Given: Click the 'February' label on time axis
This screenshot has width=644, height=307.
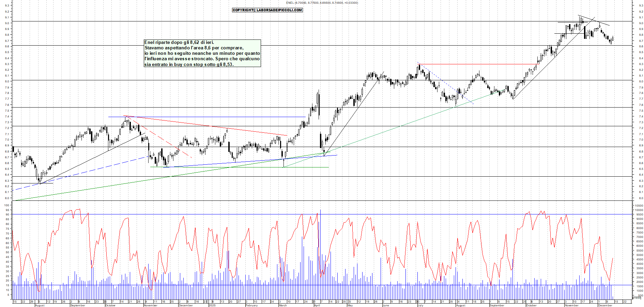Looking at the screenshot, I should pos(251,305).
